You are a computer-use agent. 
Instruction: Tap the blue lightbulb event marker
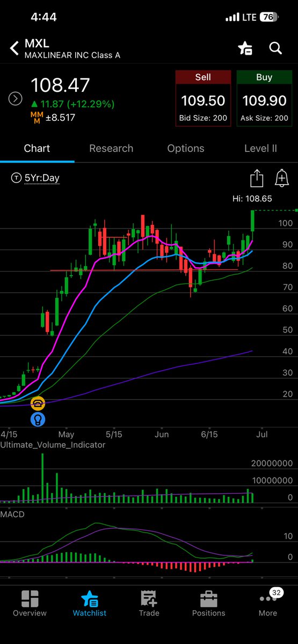[38, 420]
